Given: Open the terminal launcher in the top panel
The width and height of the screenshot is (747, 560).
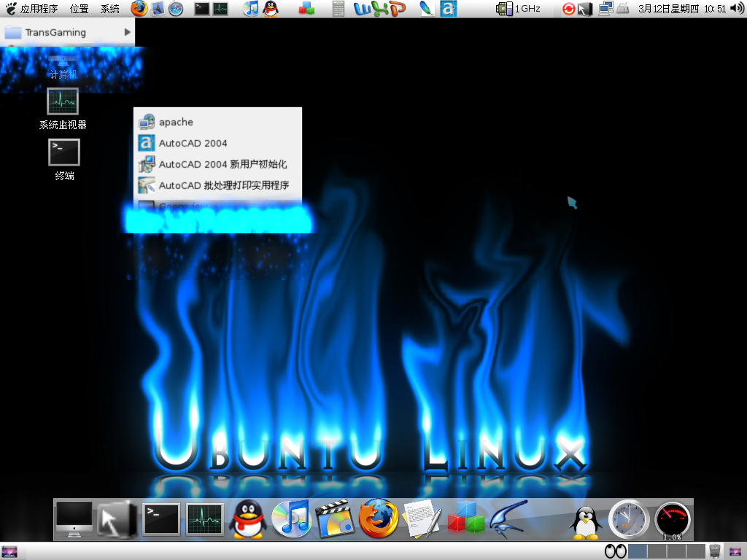Looking at the screenshot, I should [x=202, y=9].
